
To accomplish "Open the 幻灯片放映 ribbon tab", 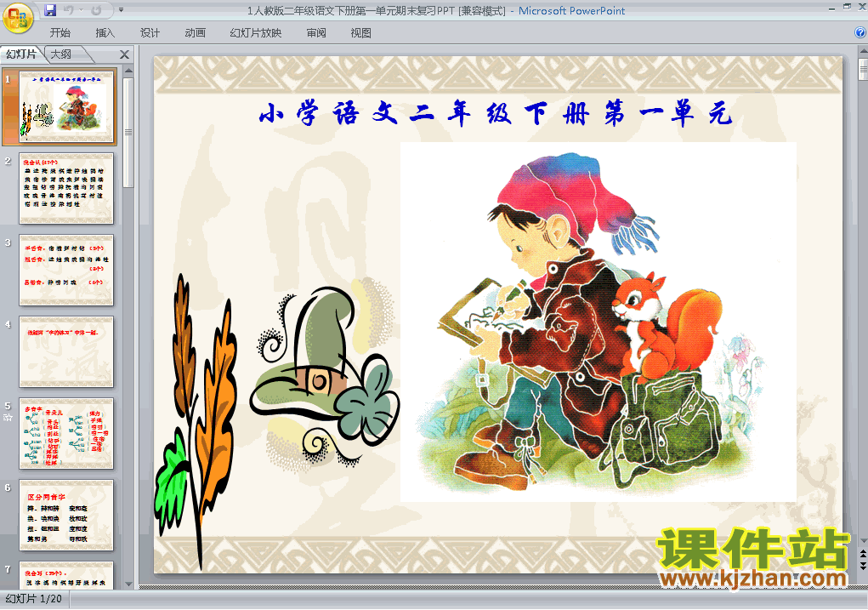I will coord(256,33).
